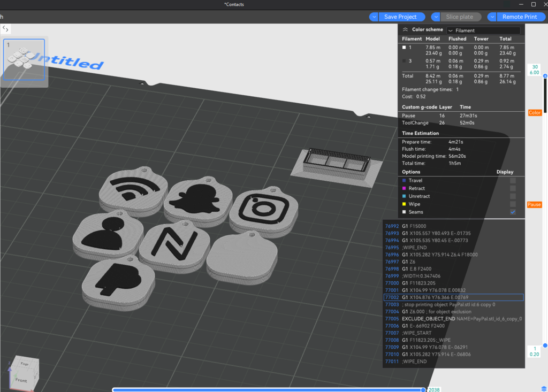Enable the Retract display checkbox
This screenshot has height=392, width=548.
[513, 188]
